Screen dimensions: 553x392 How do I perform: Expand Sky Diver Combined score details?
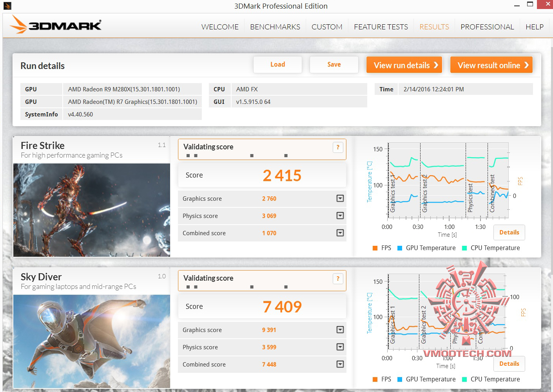coord(340,364)
